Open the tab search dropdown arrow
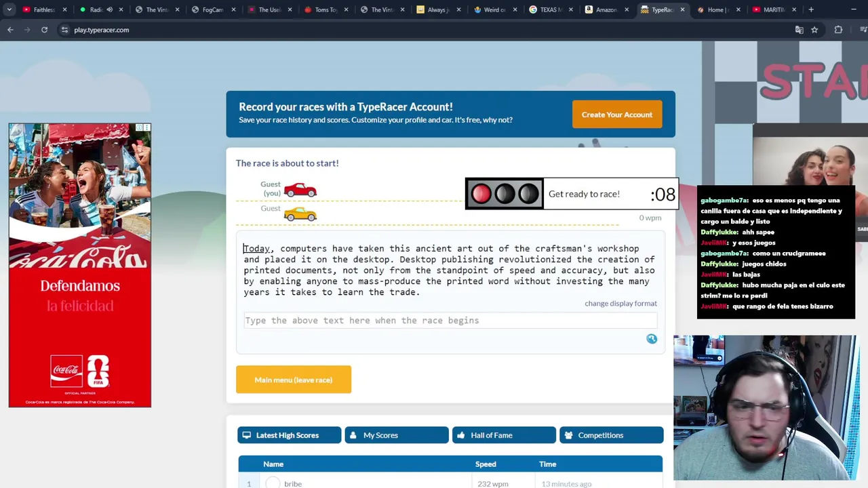The image size is (868, 488). click(9, 9)
